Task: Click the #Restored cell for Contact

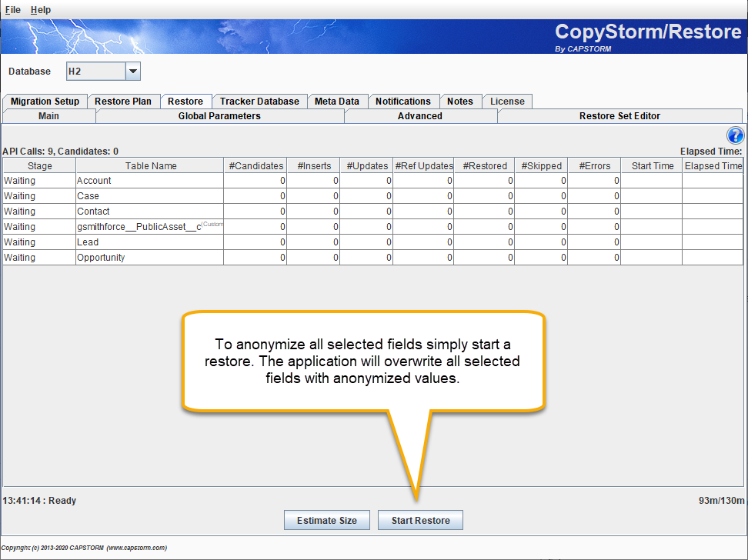Action: coord(484,212)
